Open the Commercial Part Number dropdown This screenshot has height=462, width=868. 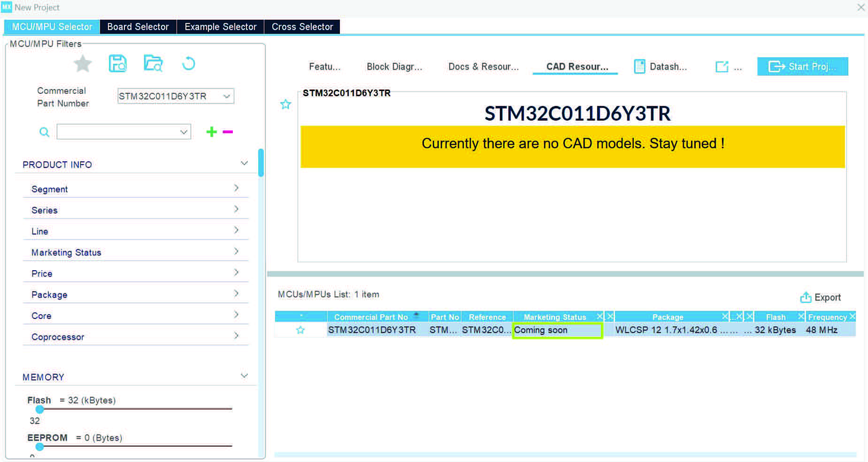pos(227,96)
